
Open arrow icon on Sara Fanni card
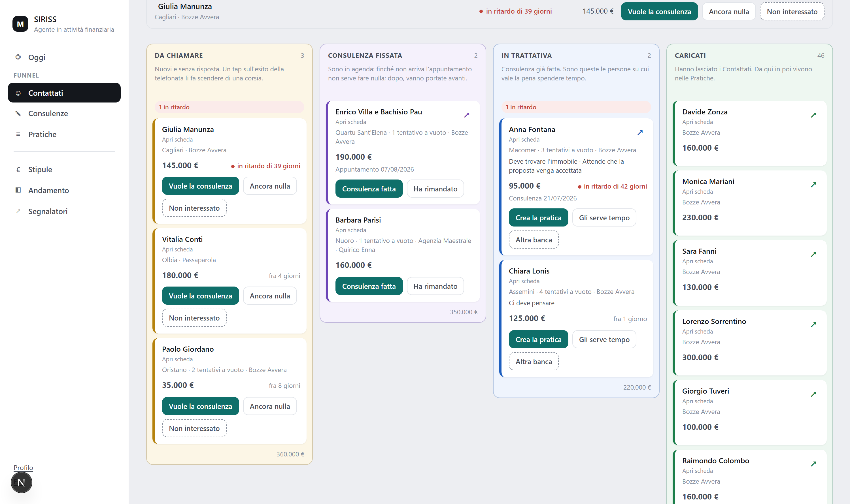pos(813,254)
